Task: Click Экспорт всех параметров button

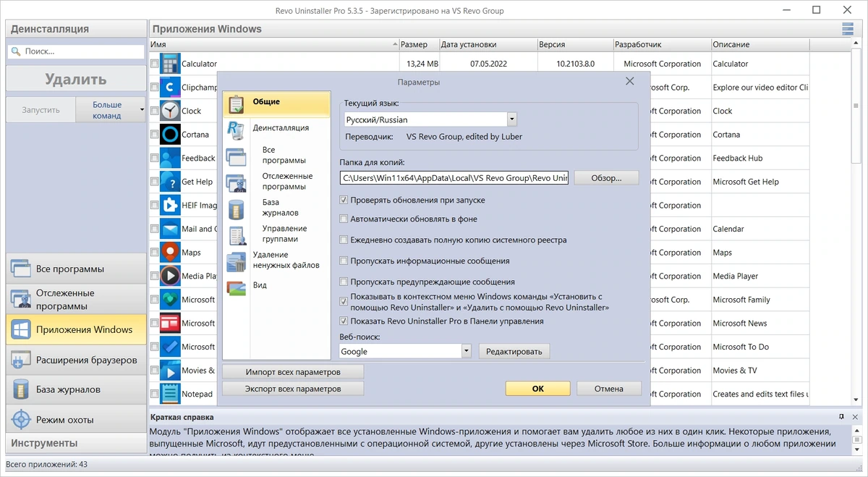Action: tap(293, 389)
